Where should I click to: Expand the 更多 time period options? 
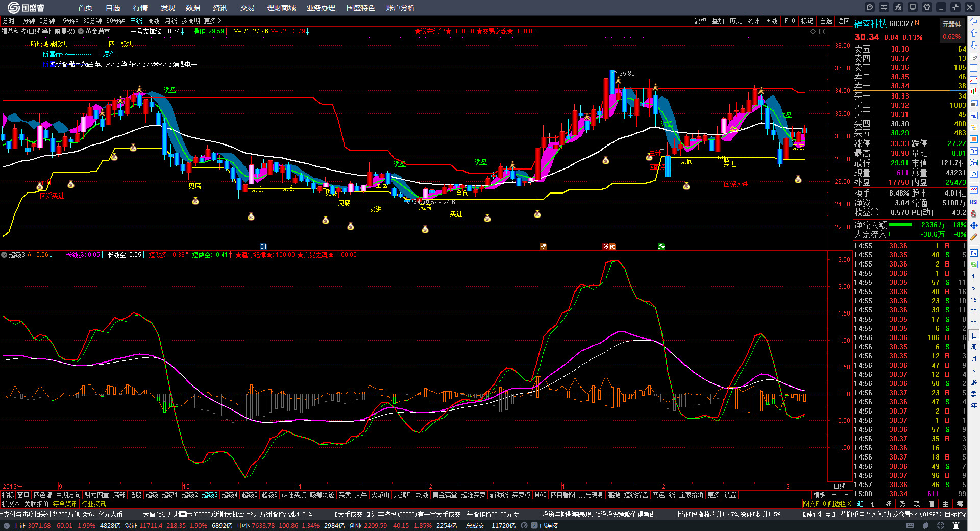coord(213,21)
